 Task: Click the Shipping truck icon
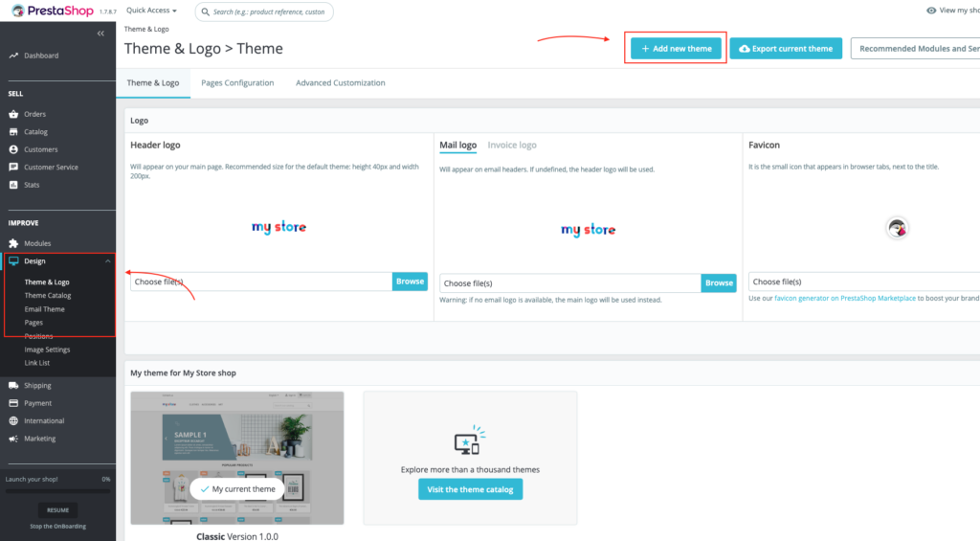(13, 385)
